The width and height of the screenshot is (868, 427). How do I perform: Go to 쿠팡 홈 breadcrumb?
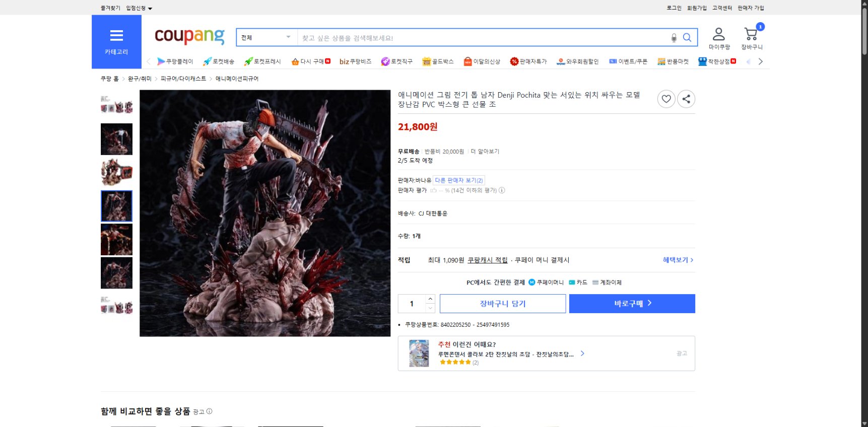110,79
